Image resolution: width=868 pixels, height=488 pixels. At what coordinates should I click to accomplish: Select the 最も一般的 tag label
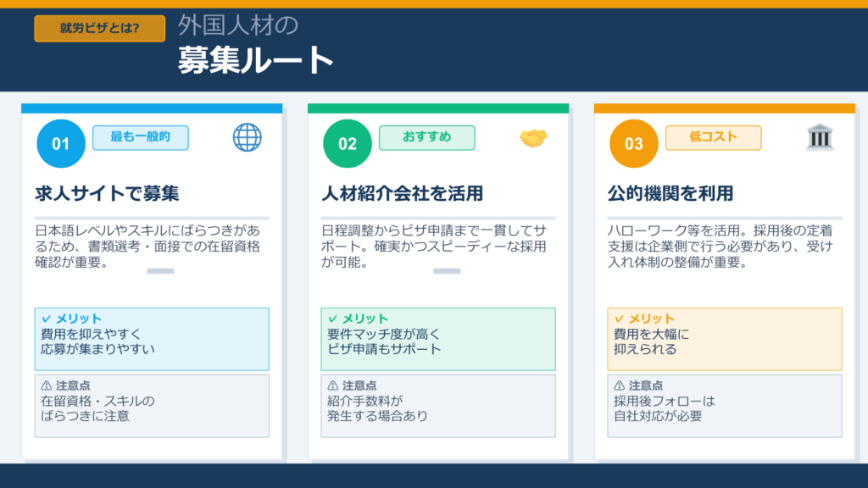140,137
